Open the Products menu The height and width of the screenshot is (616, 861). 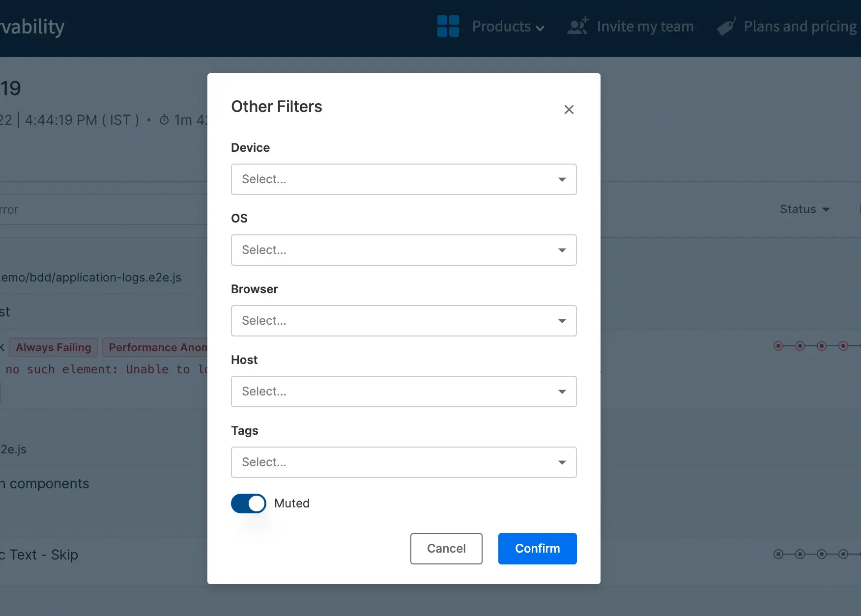[508, 27]
